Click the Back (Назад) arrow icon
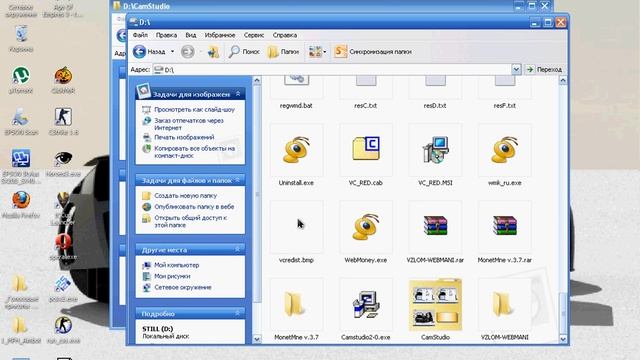The width and height of the screenshot is (640, 360). 140,51
